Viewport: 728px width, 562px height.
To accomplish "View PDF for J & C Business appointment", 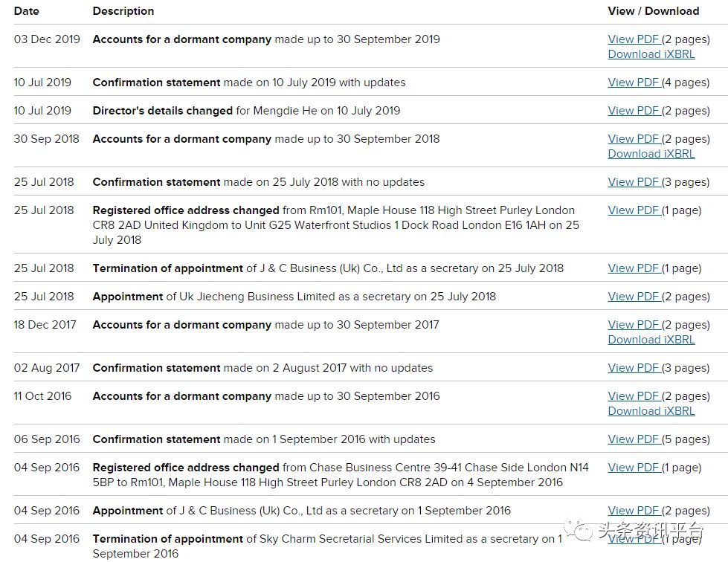I will click(x=633, y=511).
